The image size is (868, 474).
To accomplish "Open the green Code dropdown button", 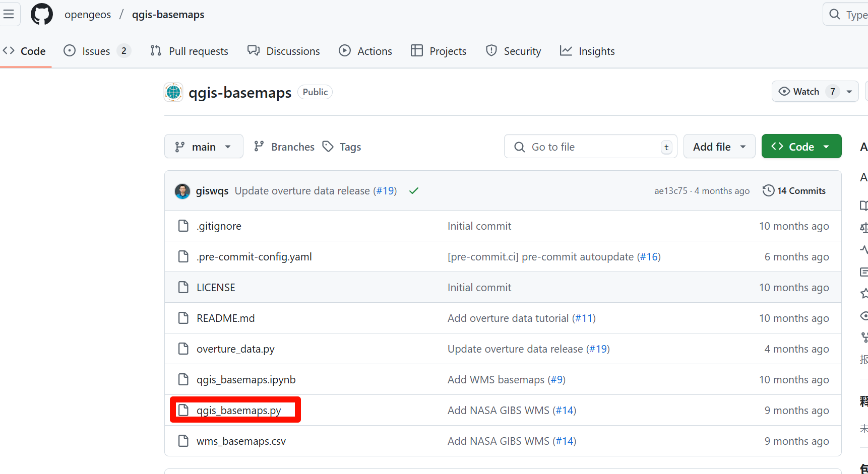I will coord(801,147).
